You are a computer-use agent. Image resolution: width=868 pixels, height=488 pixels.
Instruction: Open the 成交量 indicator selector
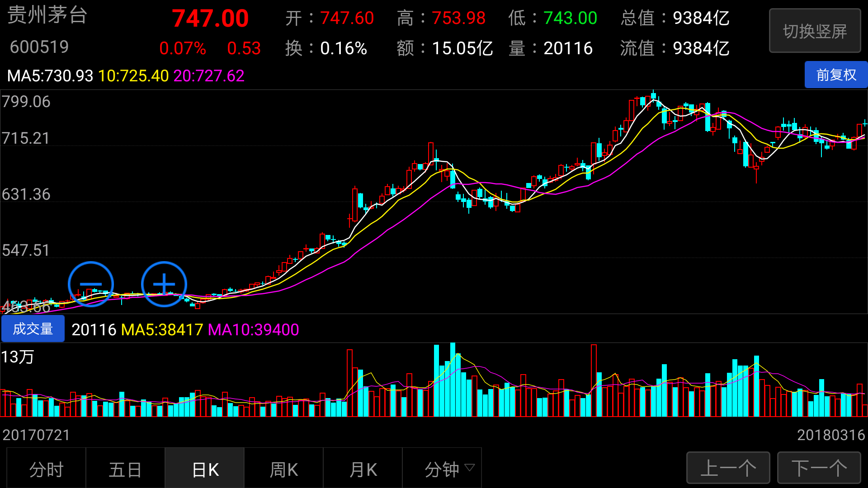pos(33,329)
